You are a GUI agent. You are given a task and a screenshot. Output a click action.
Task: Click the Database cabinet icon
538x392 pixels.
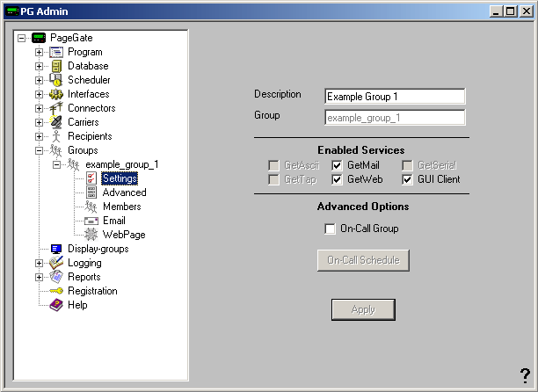[56, 66]
